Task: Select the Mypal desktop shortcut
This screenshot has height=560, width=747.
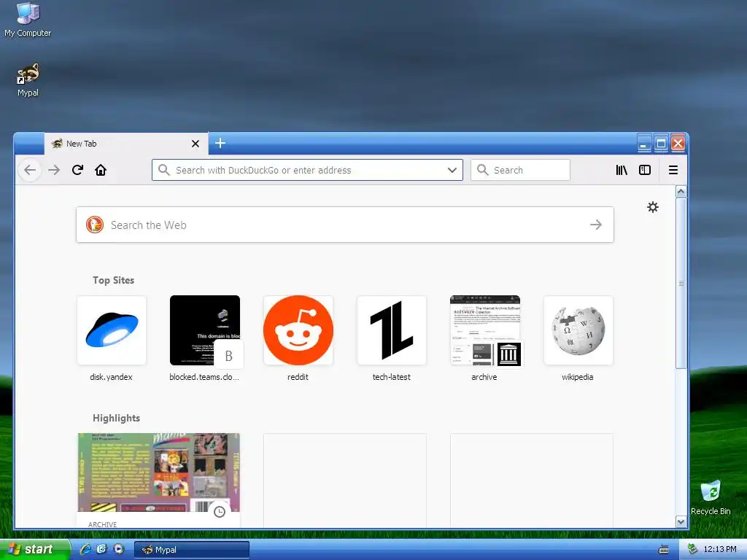Action: [28, 80]
